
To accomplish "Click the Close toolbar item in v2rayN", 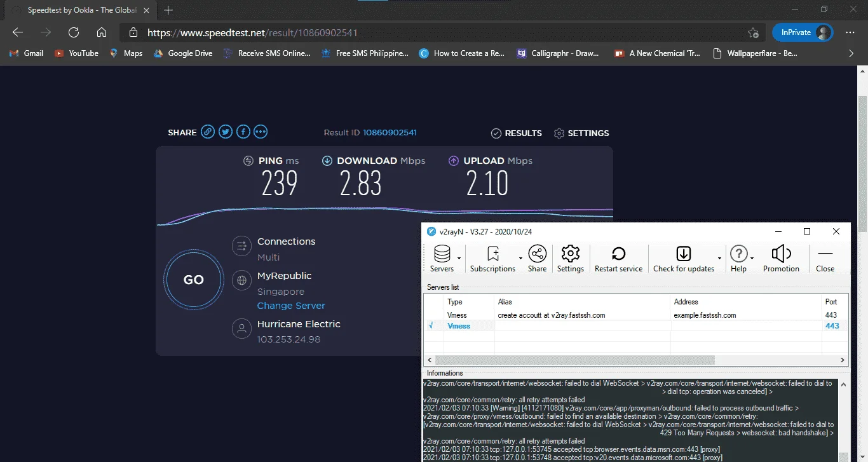I will 825,259.
